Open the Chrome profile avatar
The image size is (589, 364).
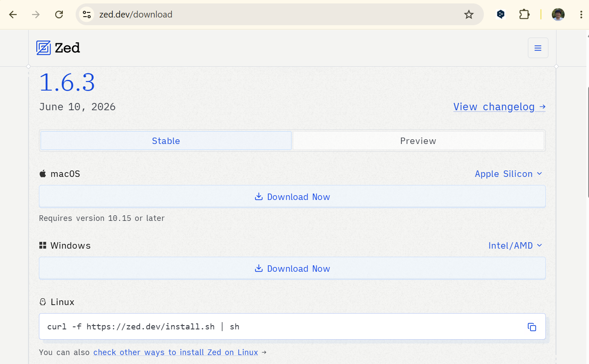click(x=558, y=15)
